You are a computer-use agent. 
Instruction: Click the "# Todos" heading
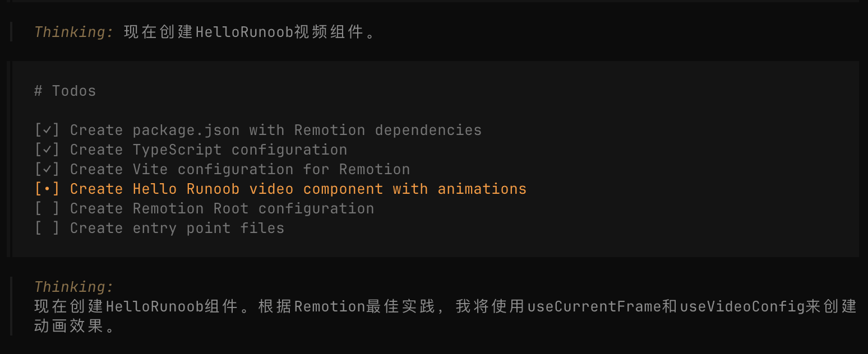click(65, 91)
